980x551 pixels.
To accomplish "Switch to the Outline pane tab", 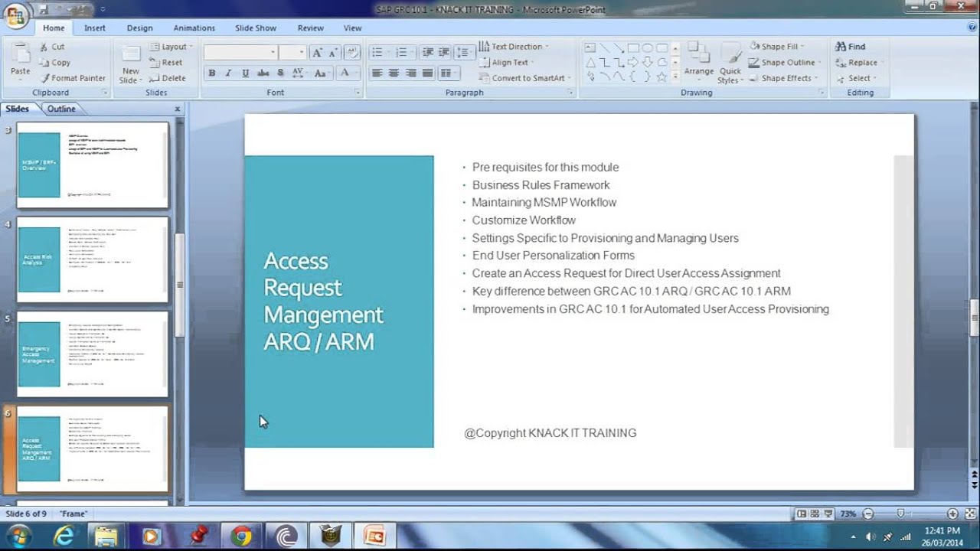I will click(61, 109).
